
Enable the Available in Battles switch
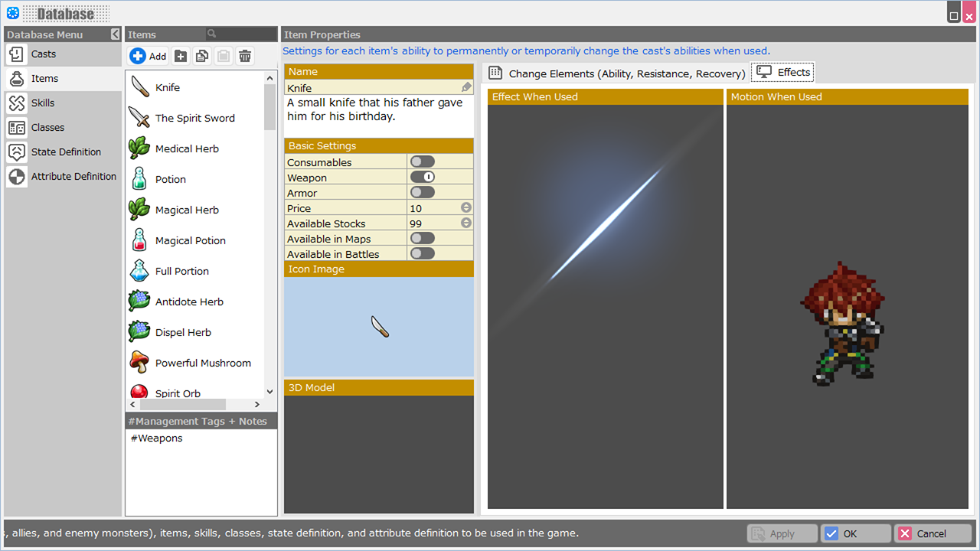point(423,254)
